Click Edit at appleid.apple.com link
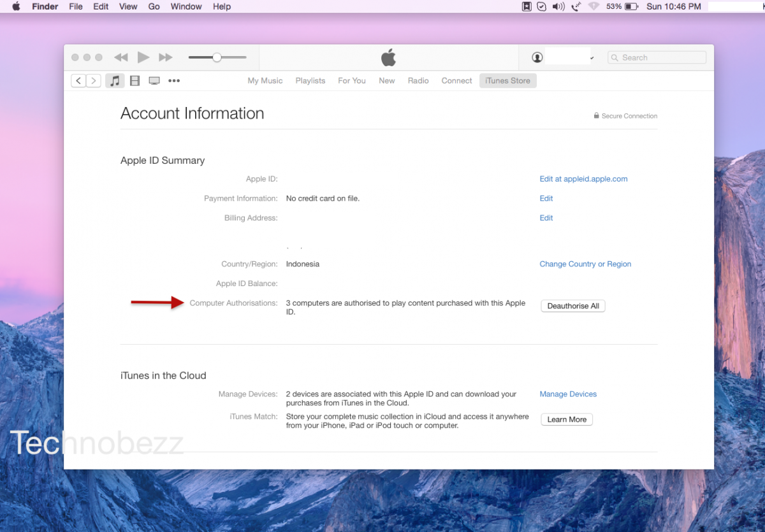The height and width of the screenshot is (532, 765). [x=583, y=179]
